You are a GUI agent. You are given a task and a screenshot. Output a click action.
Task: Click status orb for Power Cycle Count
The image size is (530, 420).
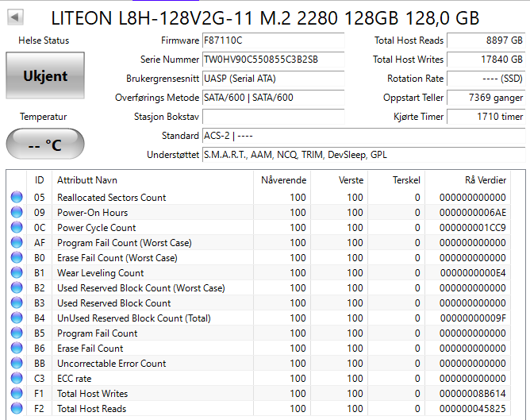[x=17, y=227]
